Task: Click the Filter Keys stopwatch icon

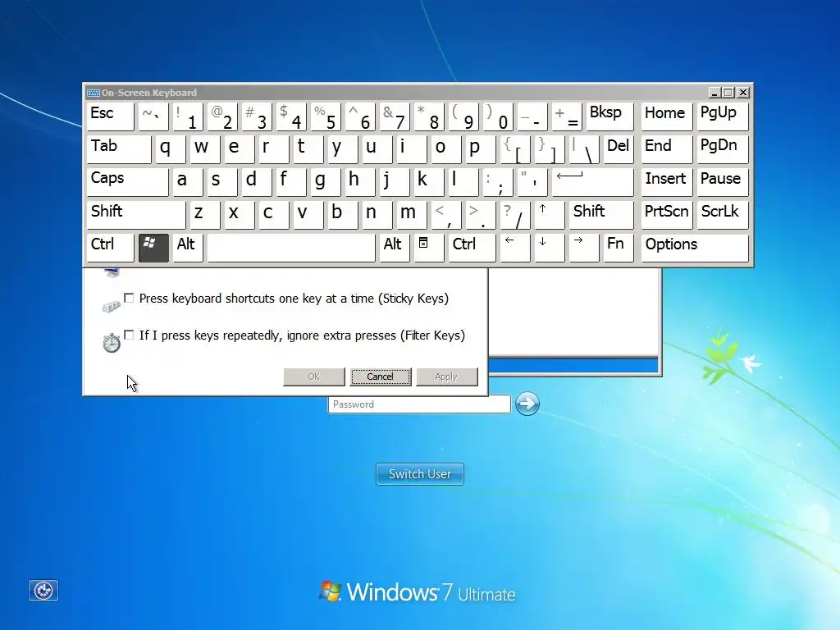Action: [112, 342]
